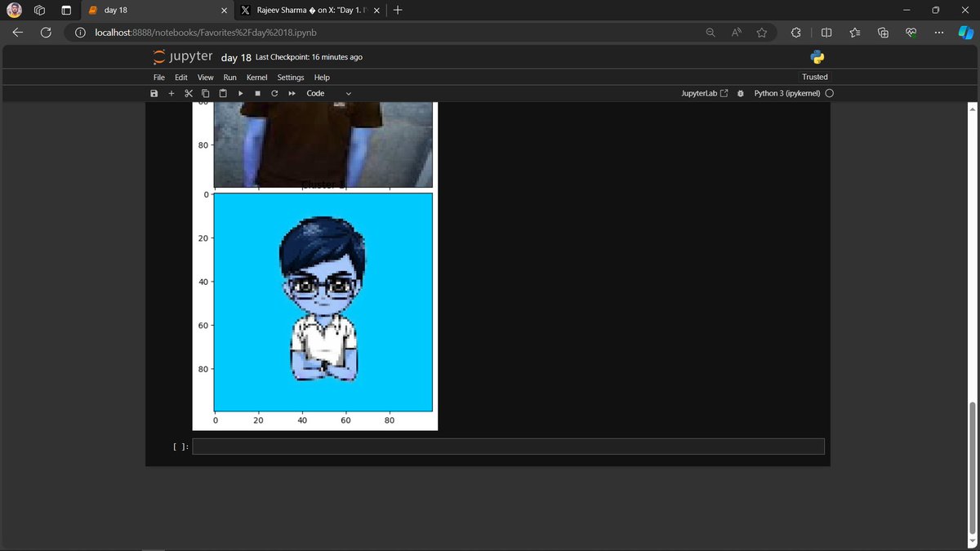Viewport: 980px width, 551px height.
Task: Click the photo plot of person
Action: click(323, 144)
